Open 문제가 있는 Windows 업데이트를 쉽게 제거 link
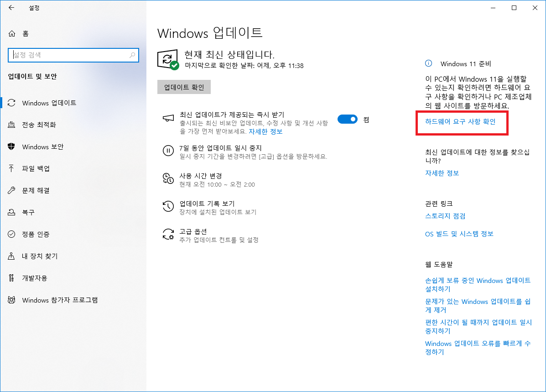This screenshot has width=546, height=392. 478,306
